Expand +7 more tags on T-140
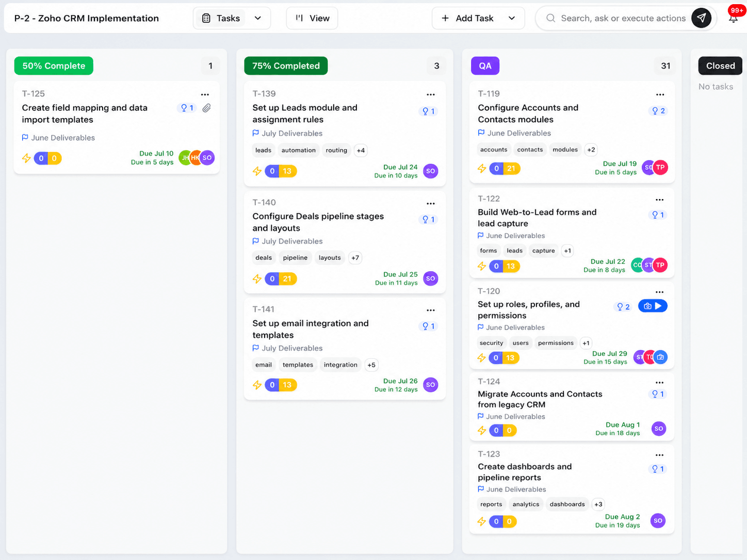Viewport: 747px width, 560px height. (x=355, y=258)
